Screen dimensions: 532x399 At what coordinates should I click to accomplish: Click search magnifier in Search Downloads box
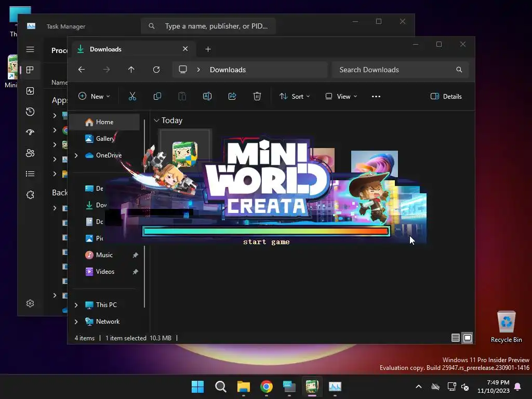pos(459,70)
